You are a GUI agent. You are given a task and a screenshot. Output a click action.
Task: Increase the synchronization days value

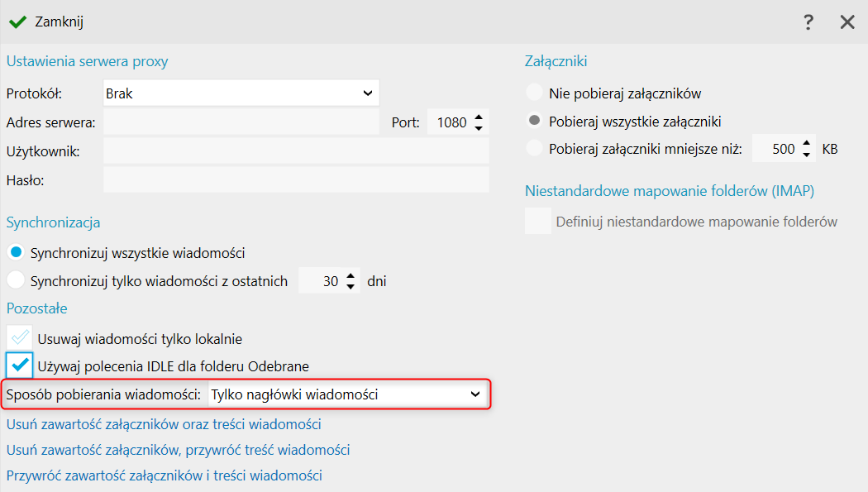[351, 275]
